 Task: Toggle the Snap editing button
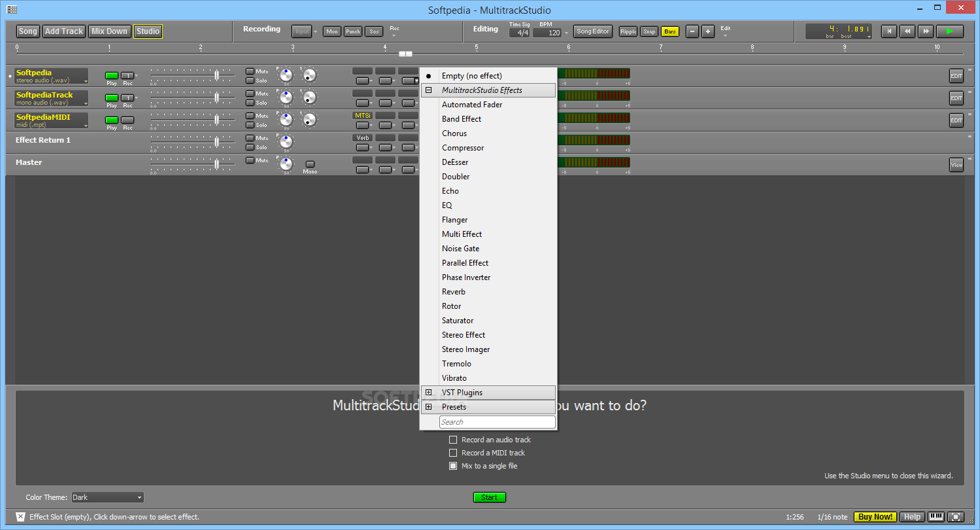[x=649, y=31]
